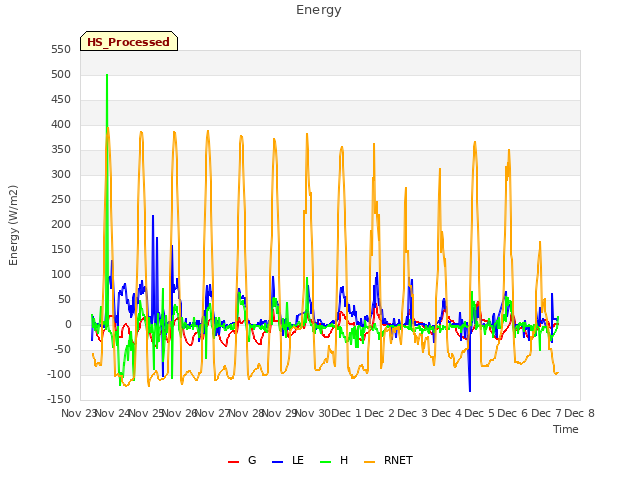Click the Dec 6 x-axis date label
This screenshot has height=480, width=640.
click(x=513, y=413)
